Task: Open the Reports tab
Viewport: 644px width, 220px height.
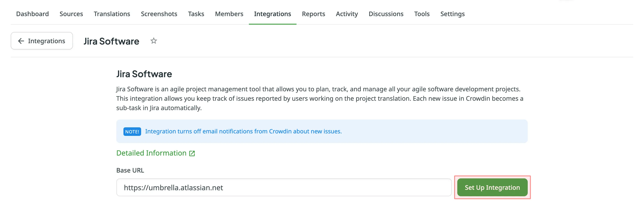Action: coord(313,14)
